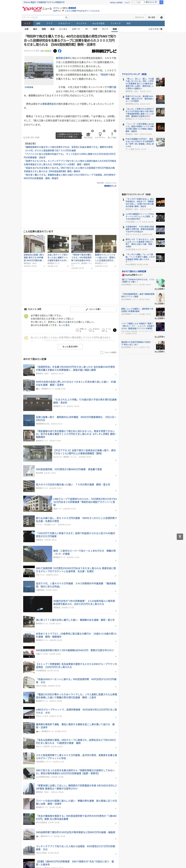Open settings via the gear icon

point(161,18)
